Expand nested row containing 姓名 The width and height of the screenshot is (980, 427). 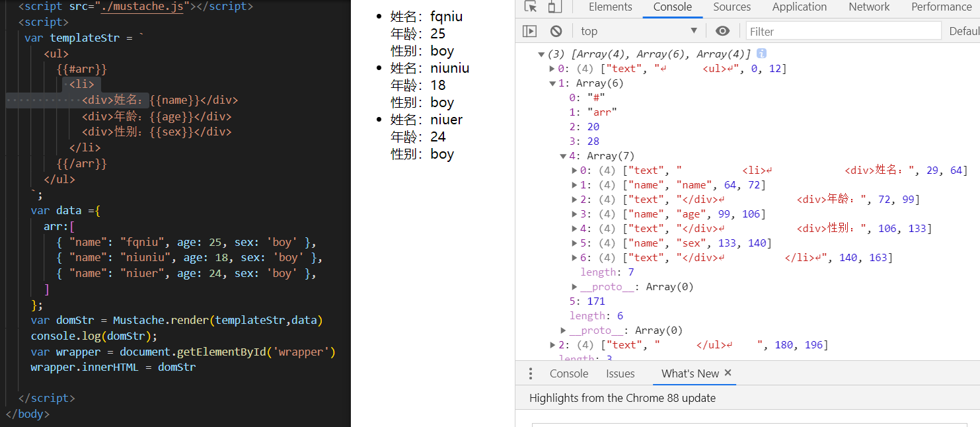[574, 171]
